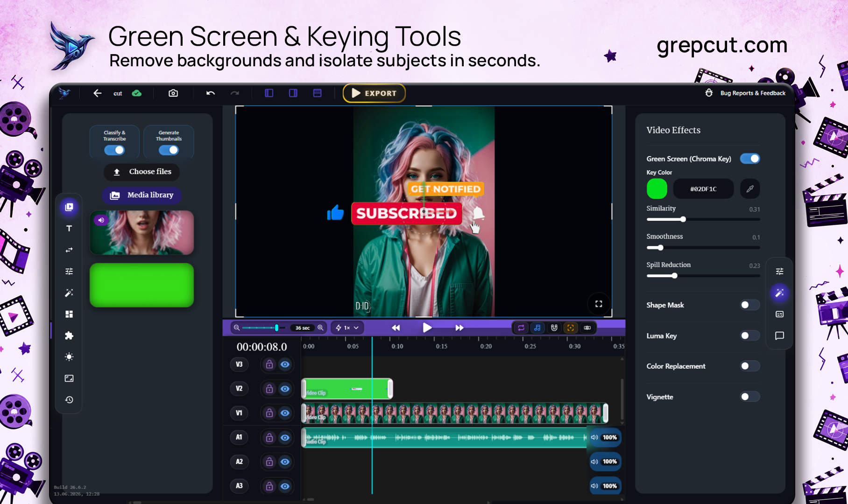Rewind the playback

click(x=396, y=328)
